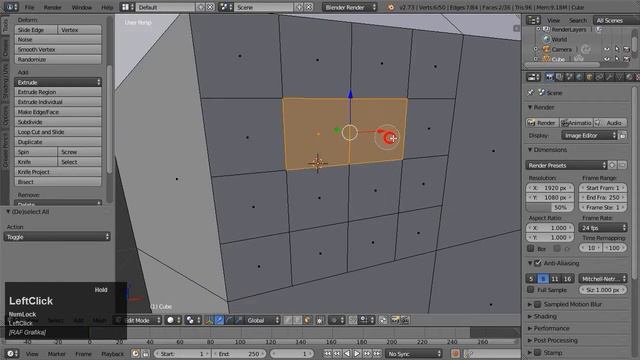Click the 3D manipulator toggle icon
The image size is (640, 360).
209,320
